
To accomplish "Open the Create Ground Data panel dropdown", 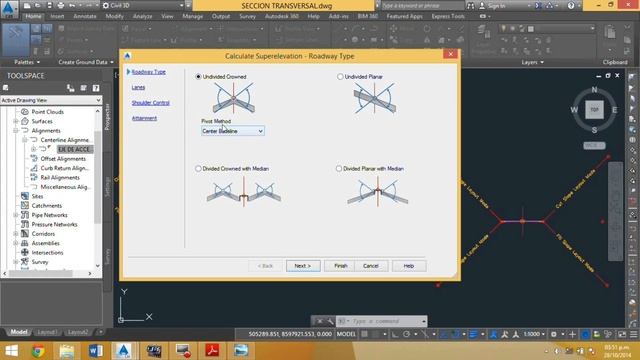I will click(x=86, y=62).
